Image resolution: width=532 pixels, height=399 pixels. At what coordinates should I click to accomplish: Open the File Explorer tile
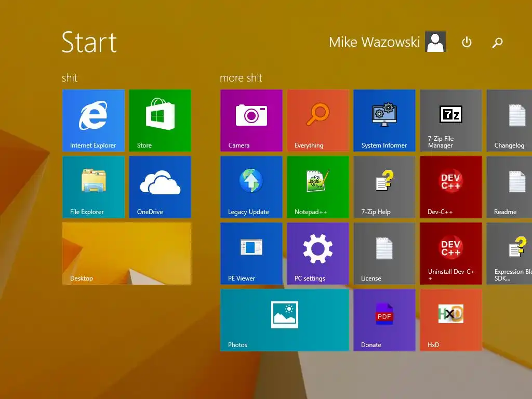point(94,187)
